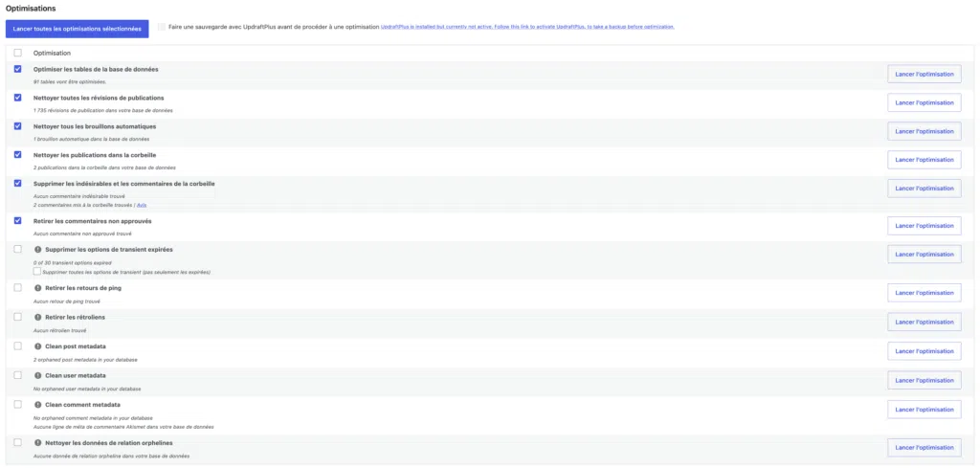
Task: Launch optimisation for transient expirées row
Action: (924, 255)
